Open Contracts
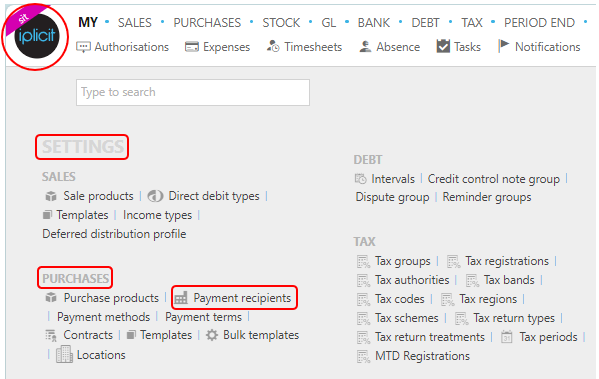This screenshot has width=599, height=379. [88, 335]
